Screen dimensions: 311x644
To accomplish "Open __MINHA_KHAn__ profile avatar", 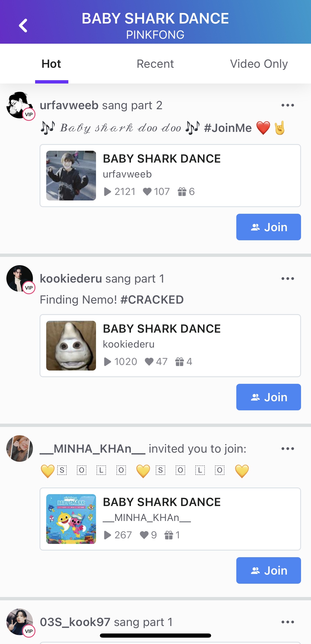I will pos(20,449).
